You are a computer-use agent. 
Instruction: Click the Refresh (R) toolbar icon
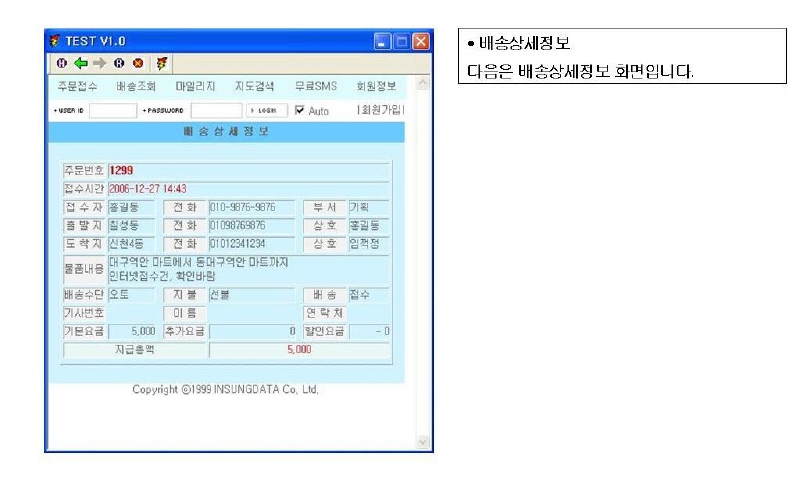coord(118,63)
